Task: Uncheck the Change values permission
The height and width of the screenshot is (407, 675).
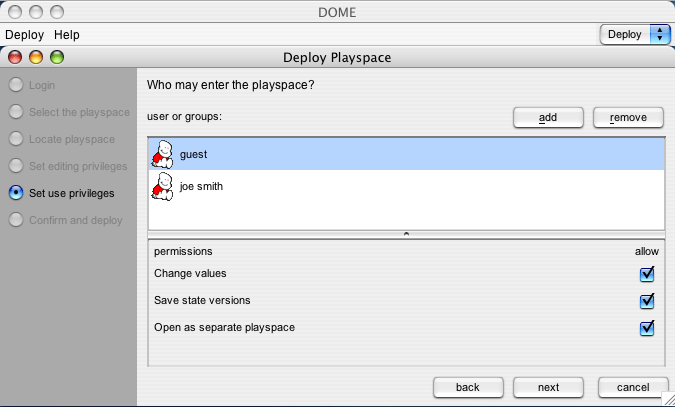Action: (x=647, y=274)
